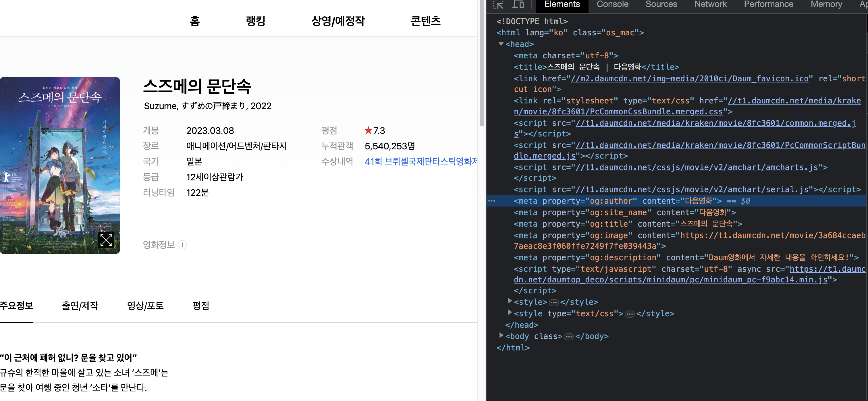Expand the body class element
This screenshot has width=868, height=401.
(x=501, y=336)
